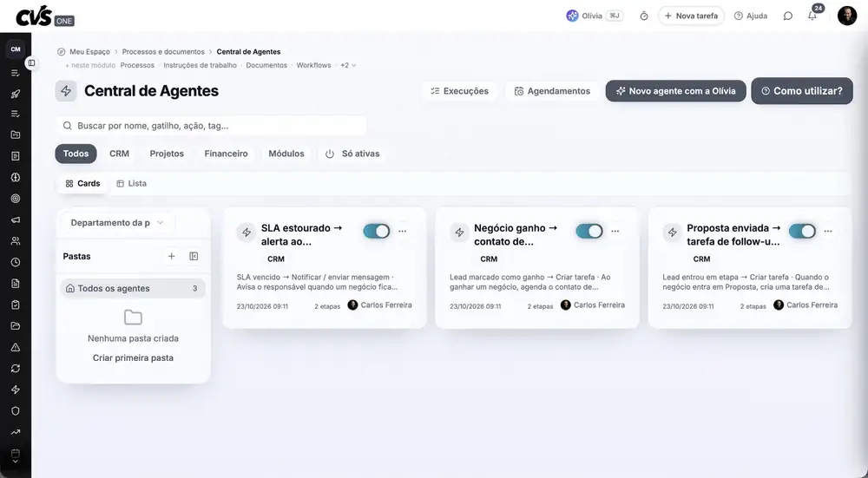Open the calendar icon in sidebar

tap(16, 453)
